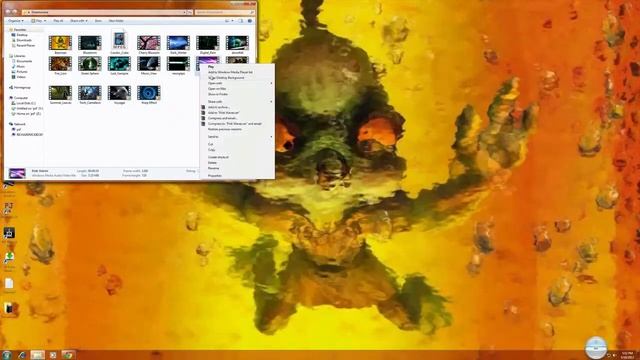
Task: Select the Cherry Blossom video thumbnail
Action: [x=149, y=43]
